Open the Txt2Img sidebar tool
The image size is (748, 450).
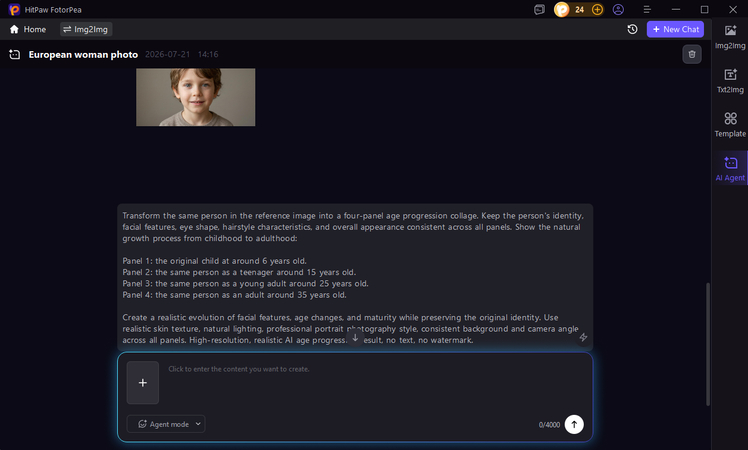730,81
